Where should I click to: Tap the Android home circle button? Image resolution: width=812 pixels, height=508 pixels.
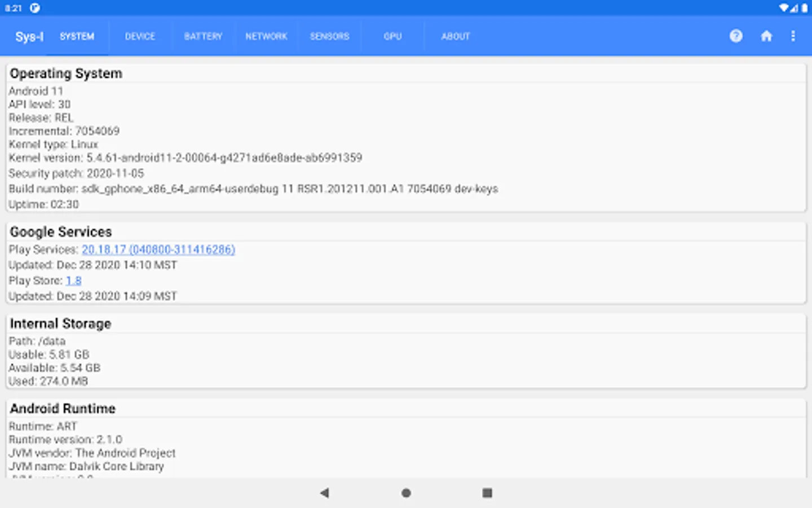click(x=406, y=493)
